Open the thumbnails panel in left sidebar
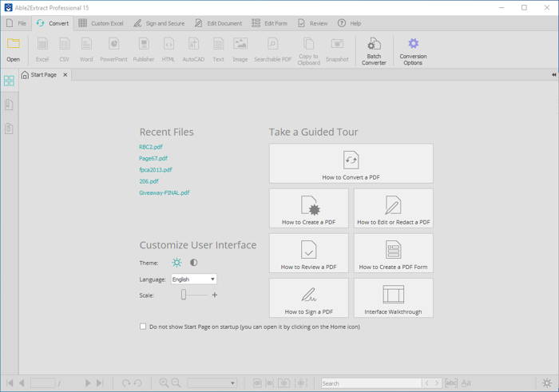The width and height of the screenshot is (559, 392). [x=9, y=81]
